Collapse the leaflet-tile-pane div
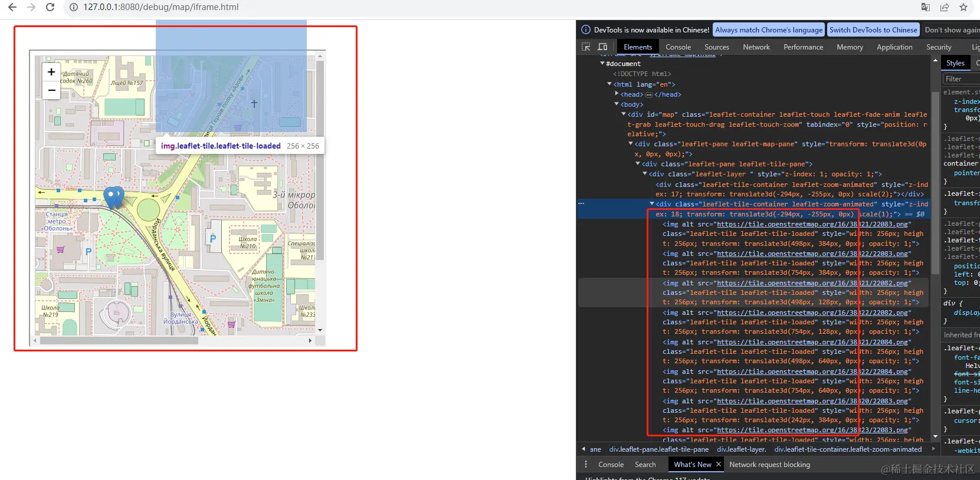Screen dimensions: 980x480 [x=638, y=164]
